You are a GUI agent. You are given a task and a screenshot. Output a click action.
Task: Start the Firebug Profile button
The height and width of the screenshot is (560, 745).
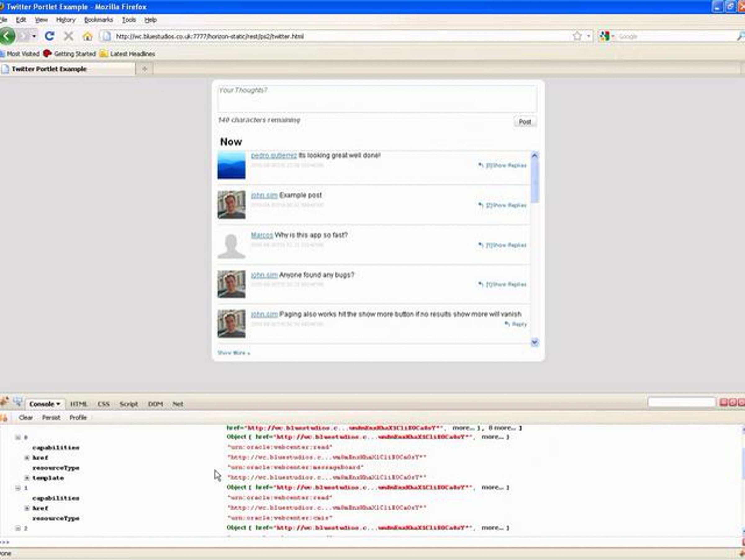(78, 418)
